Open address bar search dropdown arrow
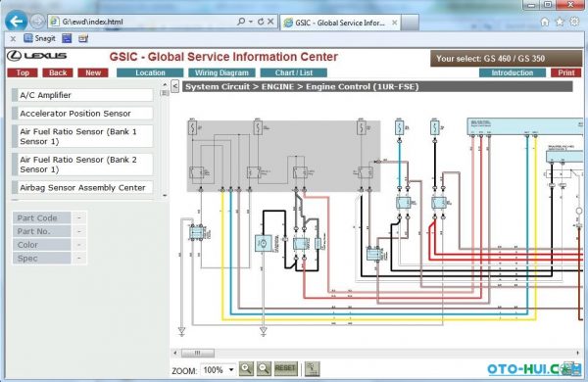 251,22
